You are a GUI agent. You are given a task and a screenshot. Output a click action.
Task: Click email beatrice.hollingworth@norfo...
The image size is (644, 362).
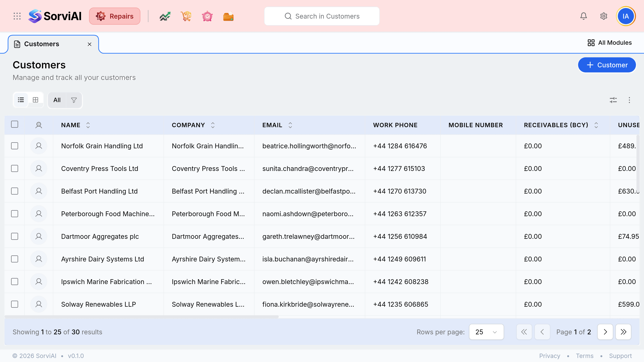click(x=309, y=146)
